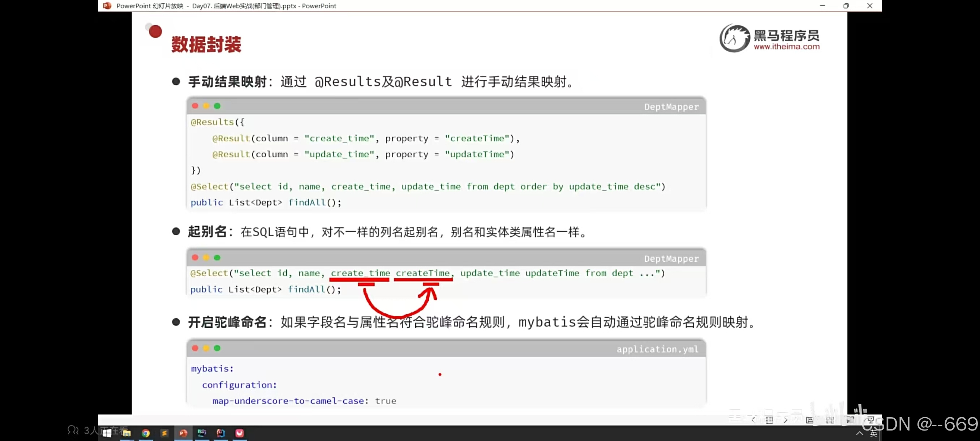
Task: Click the slide title 数据封装
Action: (x=206, y=44)
